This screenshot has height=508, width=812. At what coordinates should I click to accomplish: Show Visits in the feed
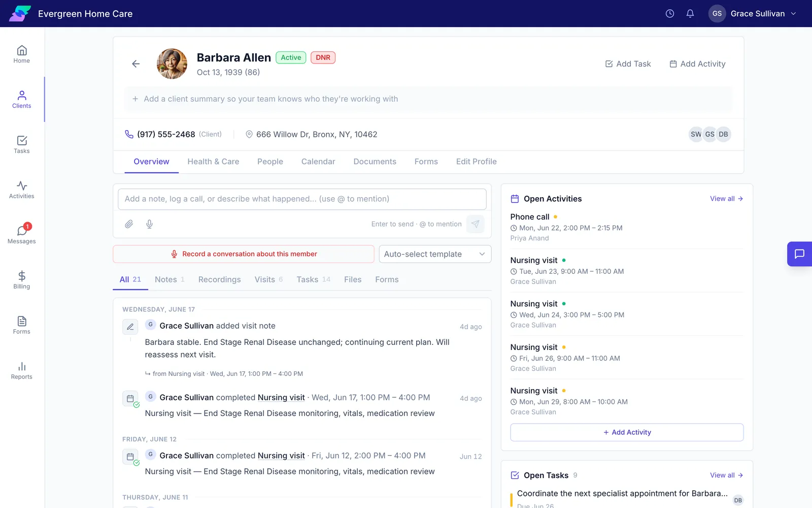[268, 279]
